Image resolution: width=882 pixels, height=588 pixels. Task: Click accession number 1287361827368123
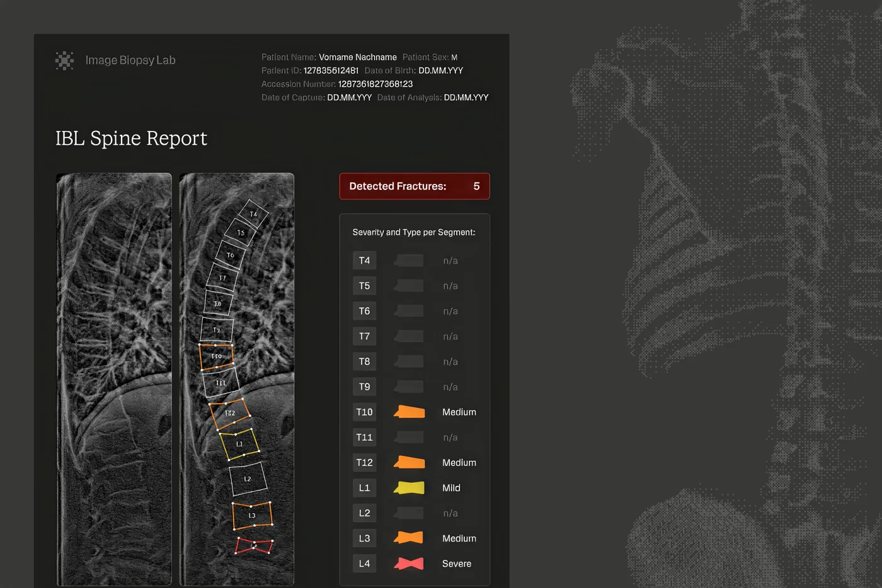coord(375,84)
